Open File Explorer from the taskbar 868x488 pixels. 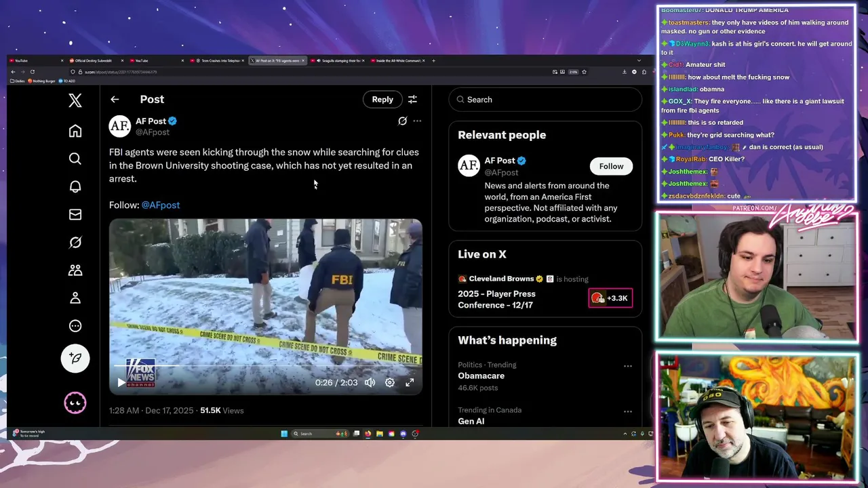(380, 434)
